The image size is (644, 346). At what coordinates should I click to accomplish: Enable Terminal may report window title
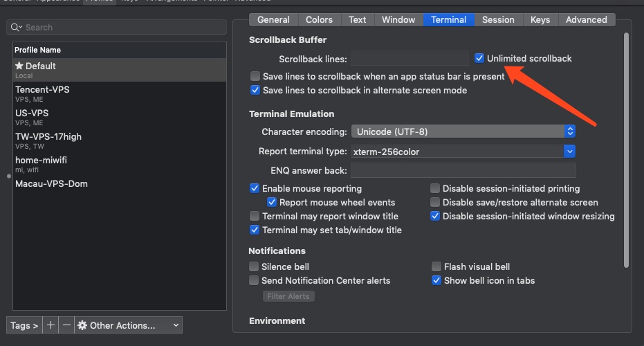point(255,216)
